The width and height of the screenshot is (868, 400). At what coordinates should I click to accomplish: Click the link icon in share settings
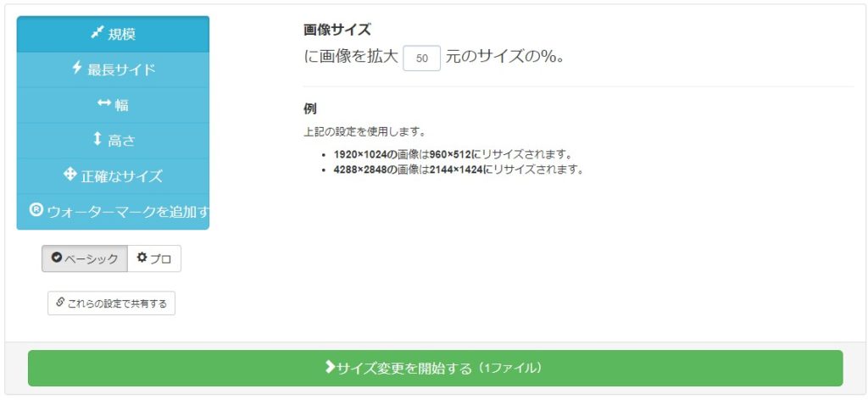pyautogui.click(x=60, y=302)
